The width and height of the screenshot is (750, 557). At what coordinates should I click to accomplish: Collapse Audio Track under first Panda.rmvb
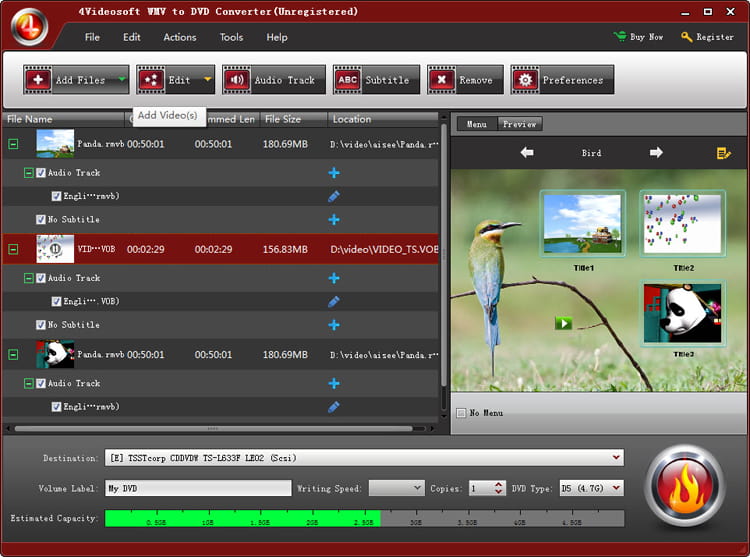click(29, 173)
